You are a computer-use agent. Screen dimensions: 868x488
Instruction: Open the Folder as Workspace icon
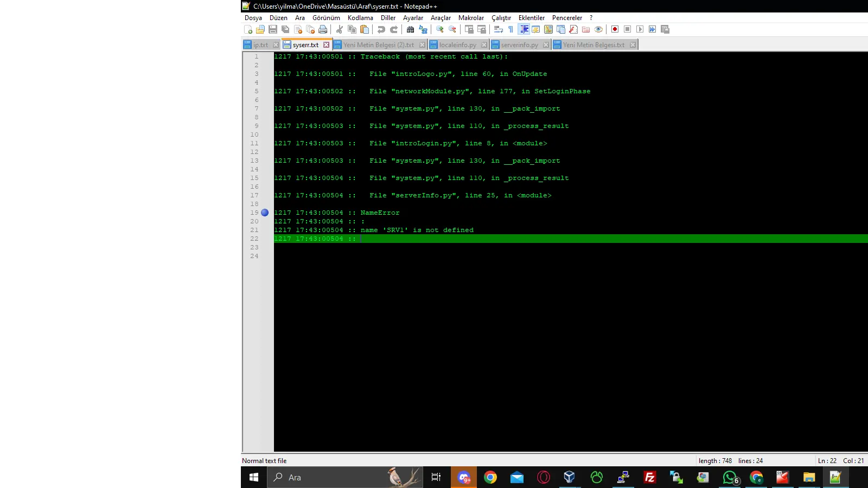click(x=586, y=29)
